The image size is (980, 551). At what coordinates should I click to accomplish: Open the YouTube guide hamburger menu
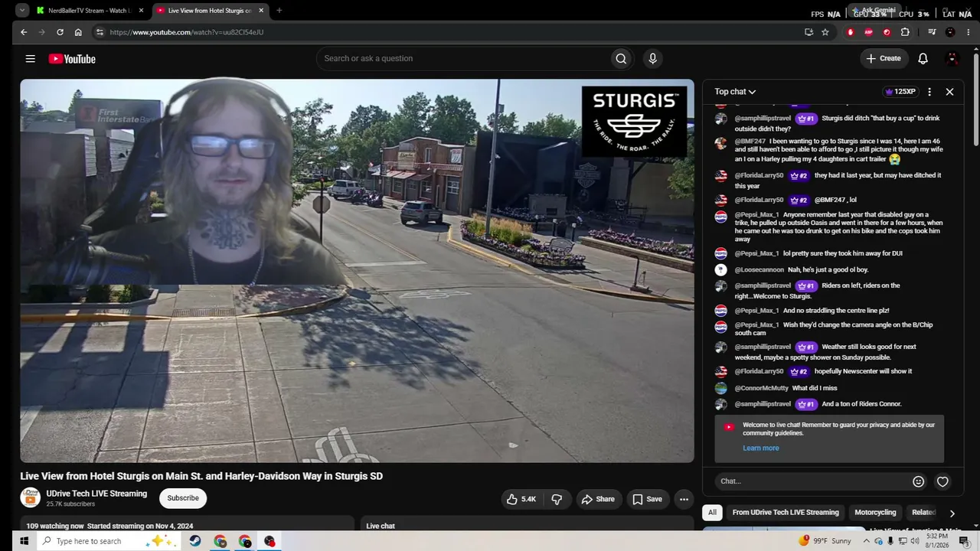tap(30, 59)
